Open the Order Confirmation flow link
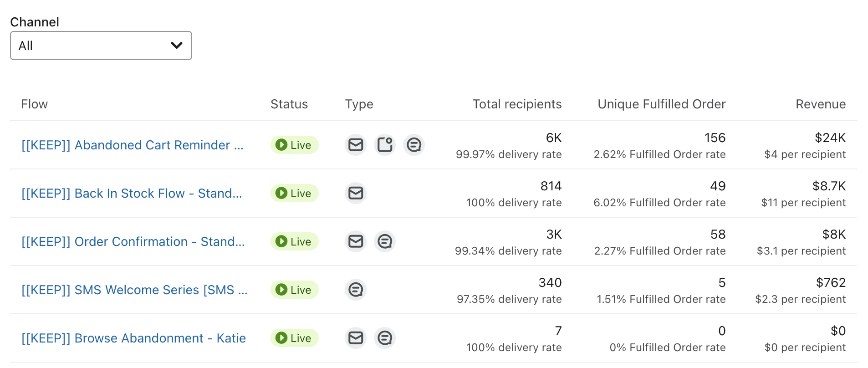This screenshot has height=368, width=868. (x=133, y=241)
